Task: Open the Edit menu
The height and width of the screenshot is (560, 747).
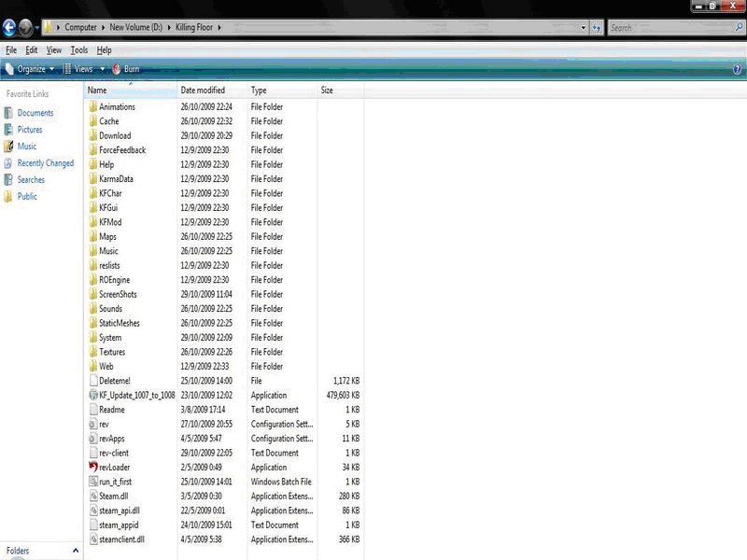Action: [32, 50]
